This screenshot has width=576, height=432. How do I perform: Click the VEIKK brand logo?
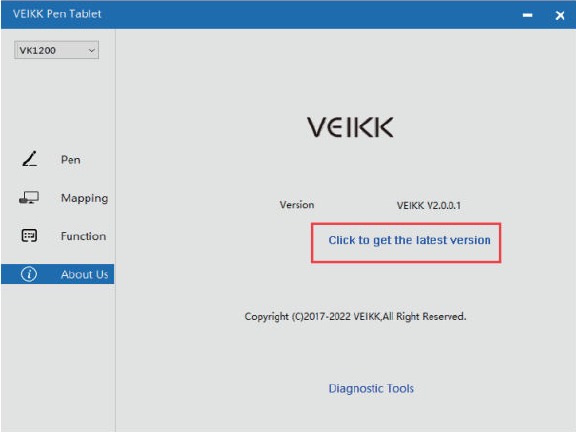[x=350, y=127]
